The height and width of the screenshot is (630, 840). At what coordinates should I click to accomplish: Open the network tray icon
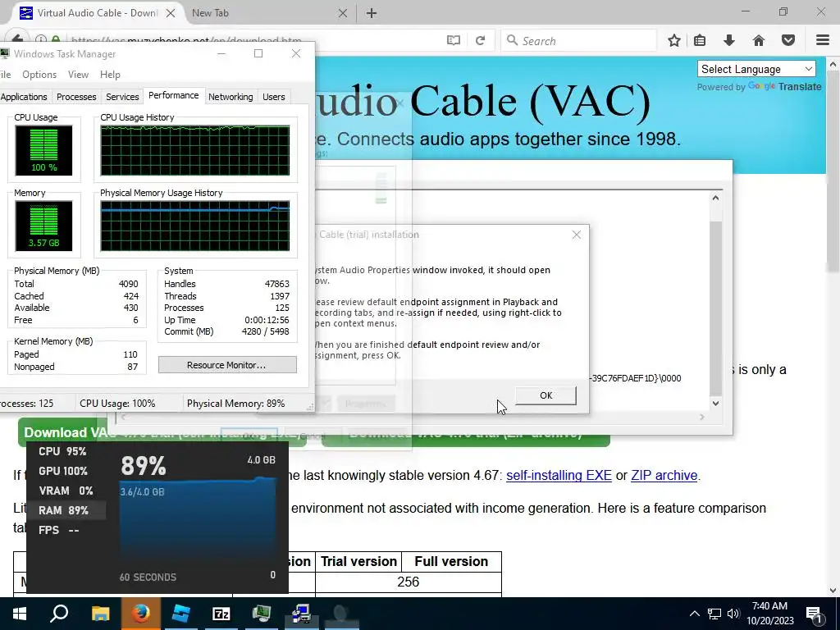(714, 614)
